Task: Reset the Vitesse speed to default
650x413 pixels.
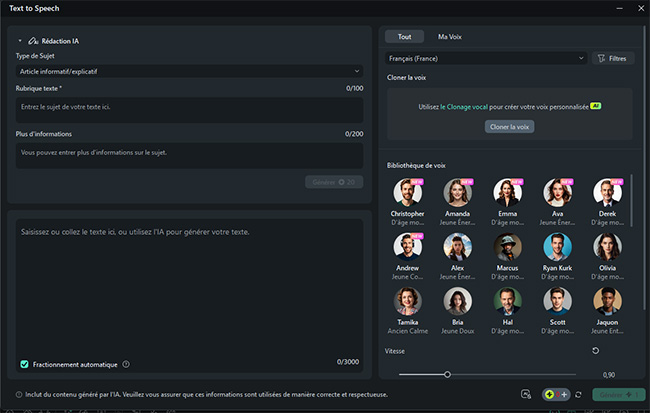Action: coord(596,350)
